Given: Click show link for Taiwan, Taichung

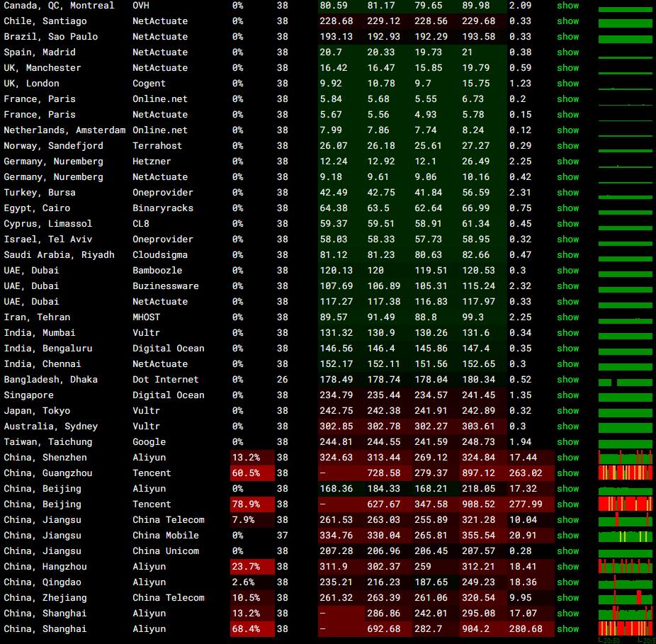Looking at the screenshot, I should pos(567,442).
